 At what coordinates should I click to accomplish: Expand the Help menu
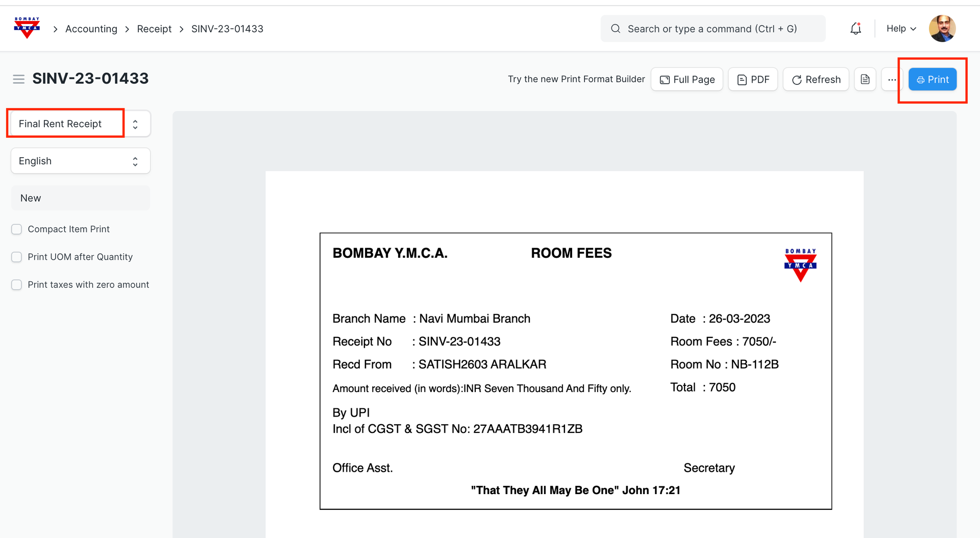pos(901,29)
